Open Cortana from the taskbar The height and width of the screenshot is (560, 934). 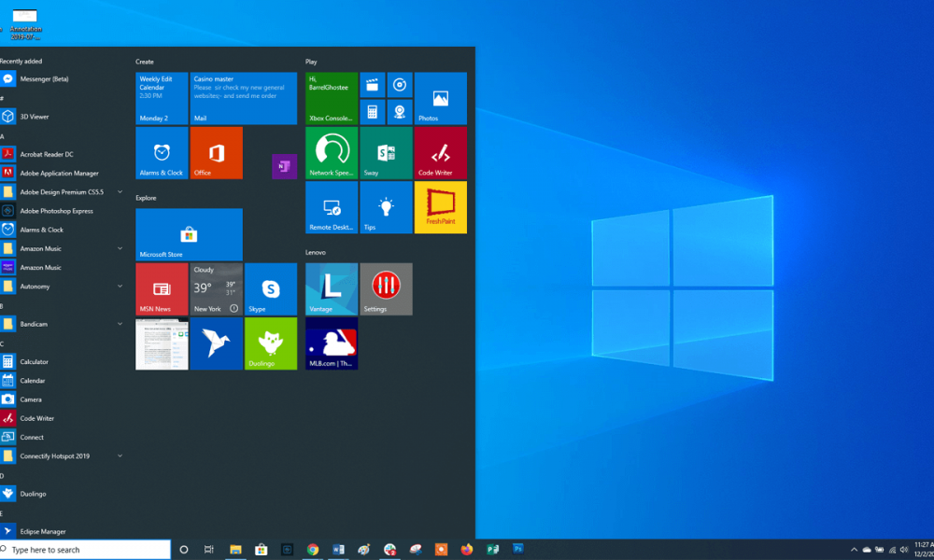point(183,550)
